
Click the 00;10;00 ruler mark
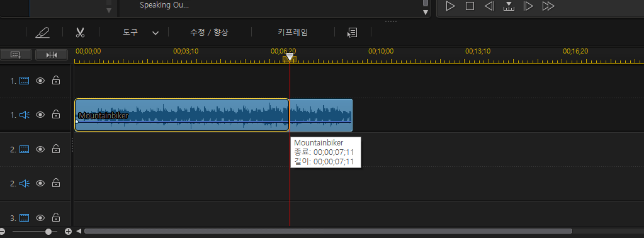click(x=381, y=52)
